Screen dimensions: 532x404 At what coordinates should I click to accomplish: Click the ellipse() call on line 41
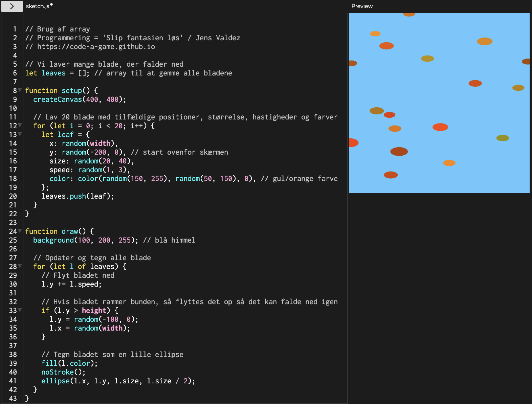pyautogui.click(x=55, y=381)
